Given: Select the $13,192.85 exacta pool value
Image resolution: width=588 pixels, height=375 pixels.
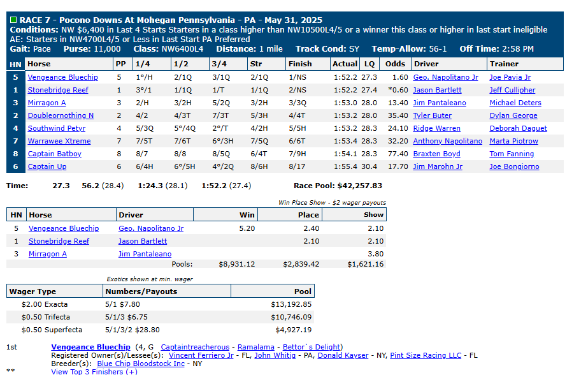Looking at the screenshot, I should (291, 304).
